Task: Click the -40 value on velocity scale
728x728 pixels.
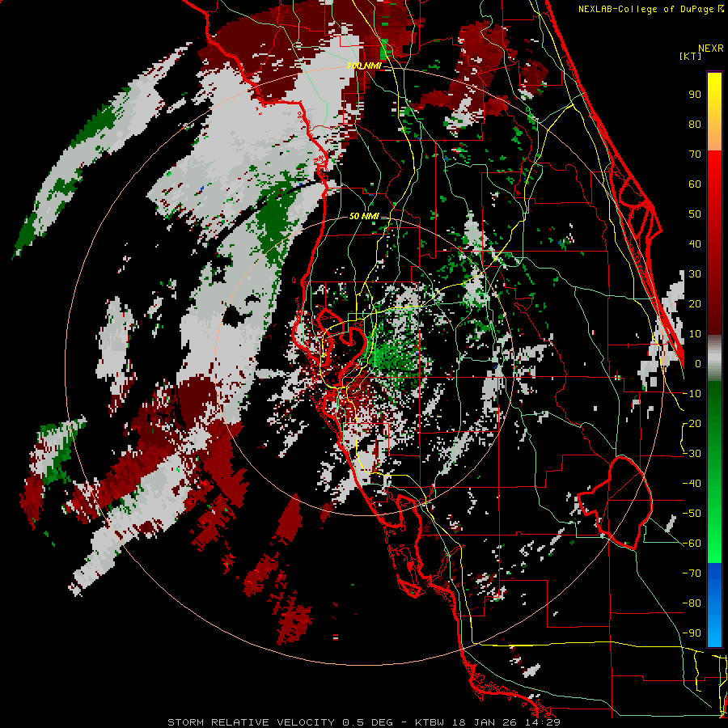Action: [692, 484]
